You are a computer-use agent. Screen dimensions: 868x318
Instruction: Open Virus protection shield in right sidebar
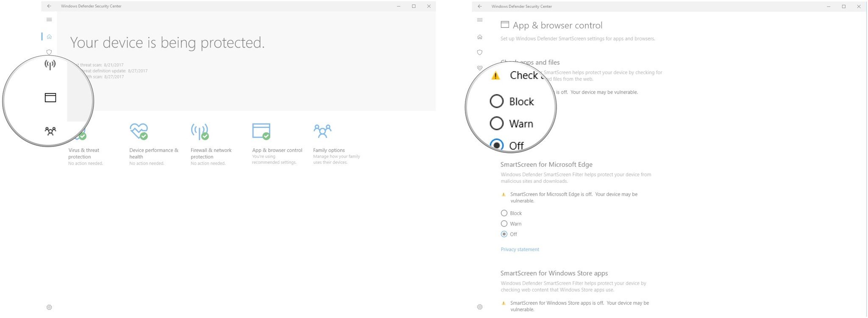pyautogui.click(x=480, y=53)
